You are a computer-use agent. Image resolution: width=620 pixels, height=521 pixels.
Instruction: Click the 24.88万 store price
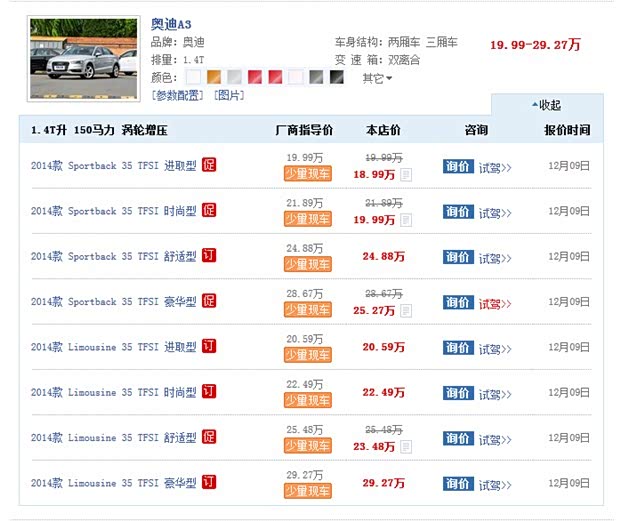point(384,257)
